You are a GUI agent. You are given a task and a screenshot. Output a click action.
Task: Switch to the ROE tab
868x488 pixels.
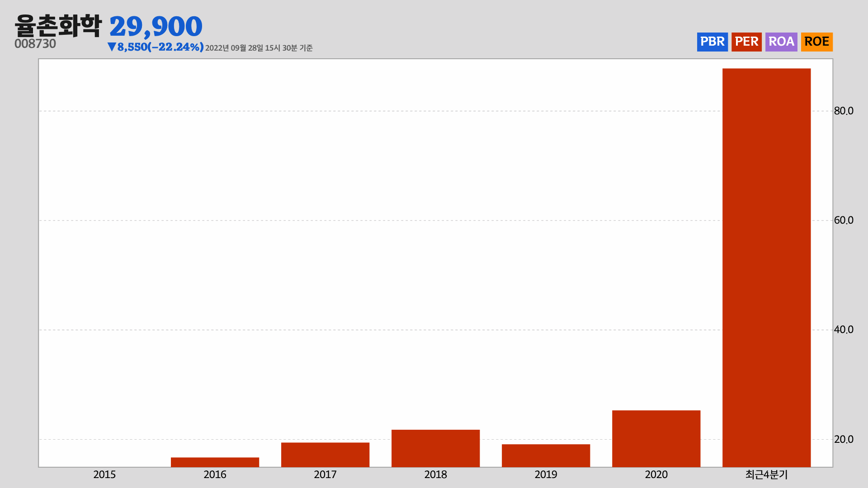(x=817, y=42)
